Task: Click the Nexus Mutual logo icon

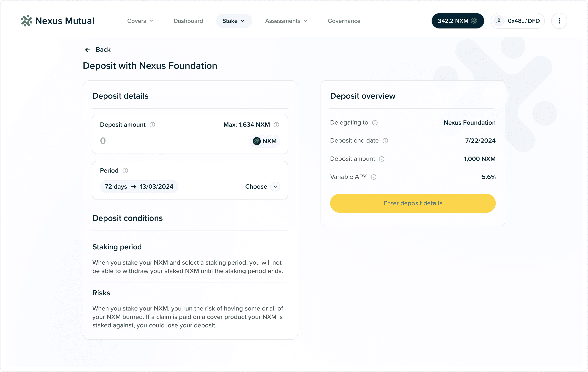Action: 26,21
